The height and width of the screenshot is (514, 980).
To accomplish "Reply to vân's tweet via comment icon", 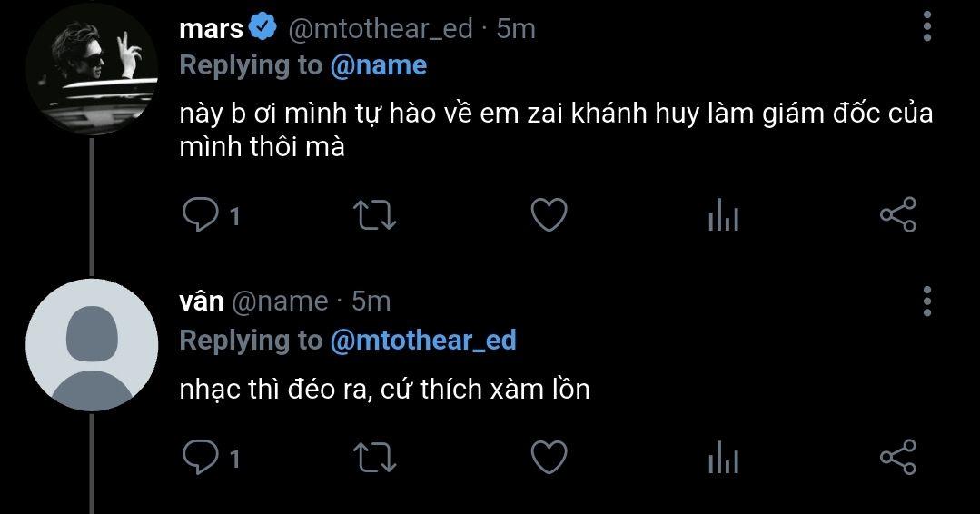I will click(200, 457).
